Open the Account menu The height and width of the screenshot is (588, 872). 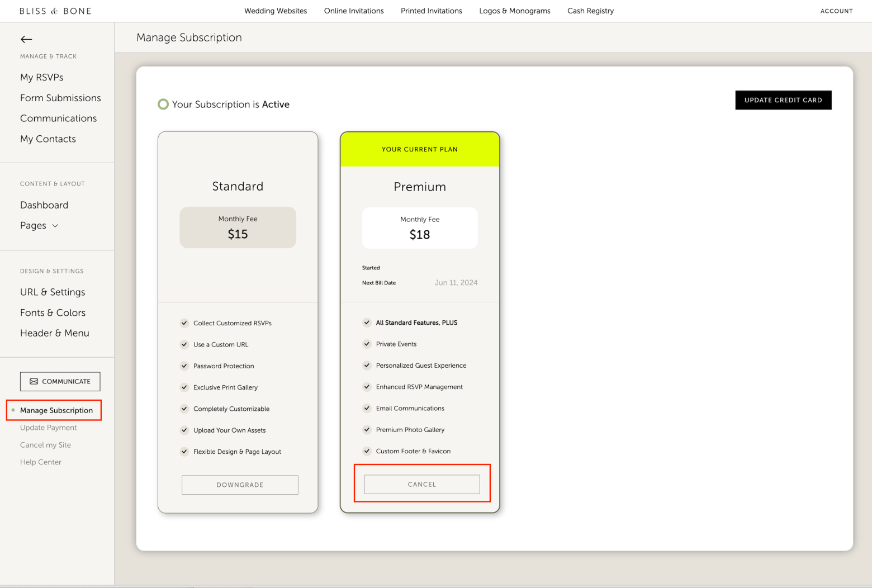836,11
